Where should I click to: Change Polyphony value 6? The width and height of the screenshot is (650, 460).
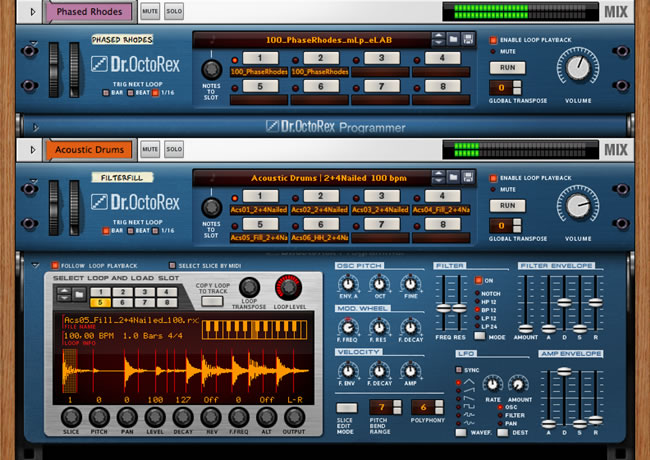coord(439,407)
